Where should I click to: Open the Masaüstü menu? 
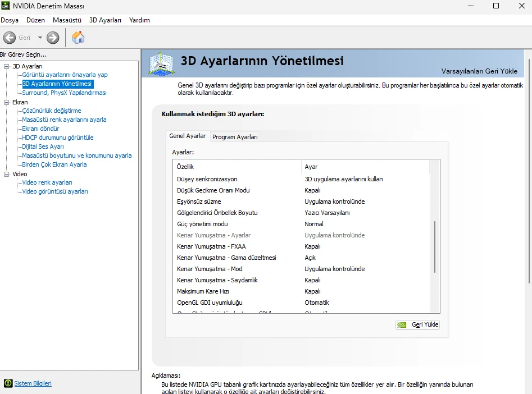pos(67,20)
